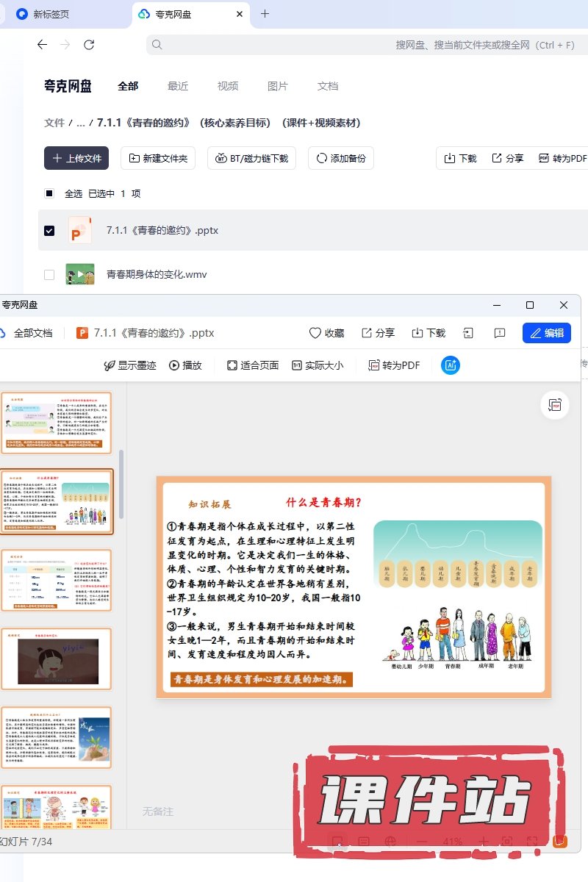Viewport: 588px width, 882px height.
Task: Switch to the 图片 tab
Action: [278, 86]
